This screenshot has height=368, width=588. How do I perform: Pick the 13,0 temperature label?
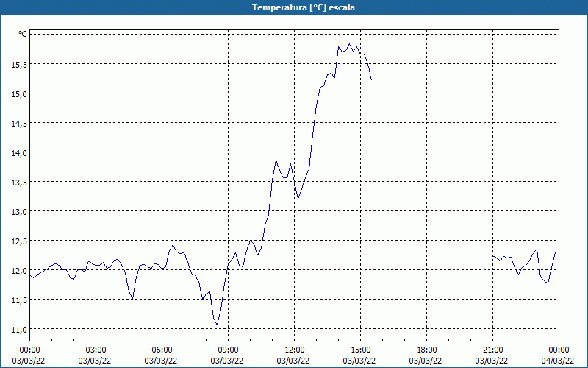[19, 212]
